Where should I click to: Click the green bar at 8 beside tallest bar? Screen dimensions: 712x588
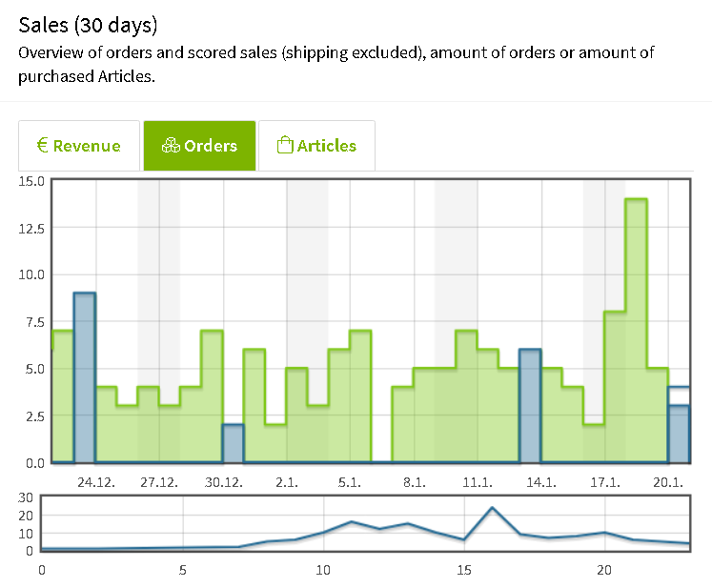coord(615,387)
